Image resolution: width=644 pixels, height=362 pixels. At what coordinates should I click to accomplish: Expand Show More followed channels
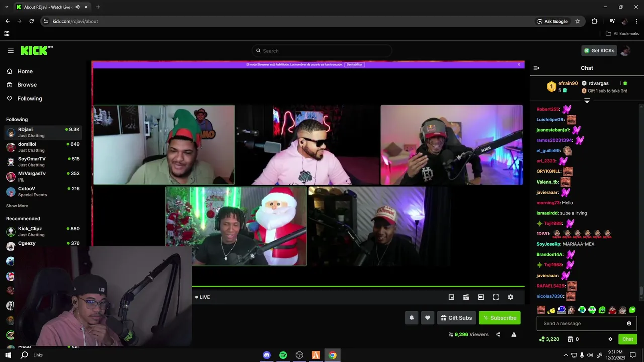click(x=17, y=206)
